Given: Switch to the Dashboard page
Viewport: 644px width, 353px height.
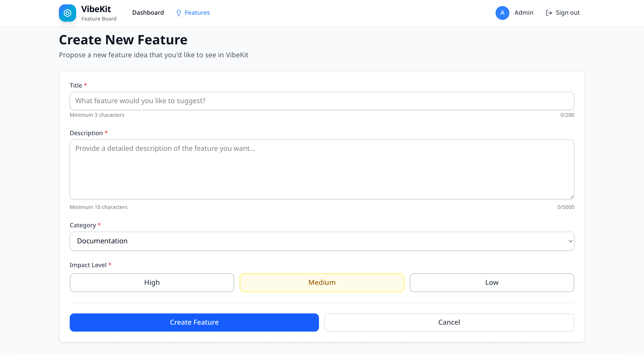Looking at the screenshot, I should (148, 13).
